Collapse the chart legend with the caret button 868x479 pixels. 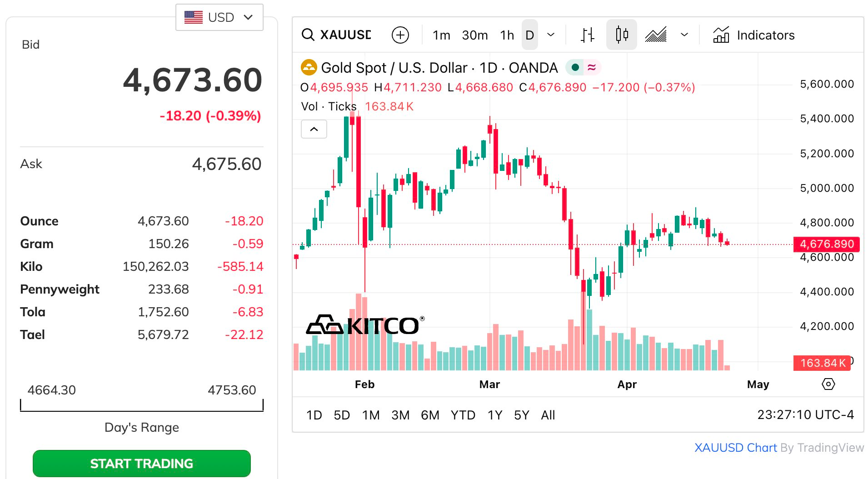(314, 130)
